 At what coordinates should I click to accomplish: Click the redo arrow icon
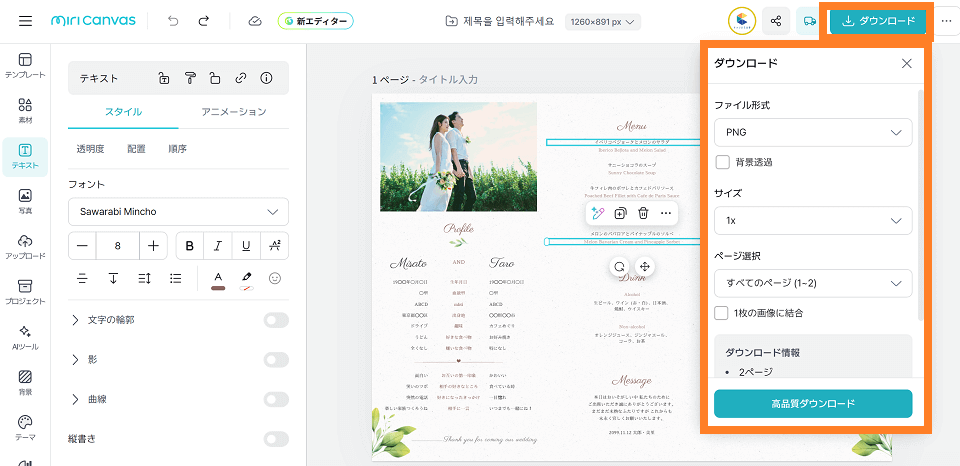pyautogui.click(x=204, y=21)
